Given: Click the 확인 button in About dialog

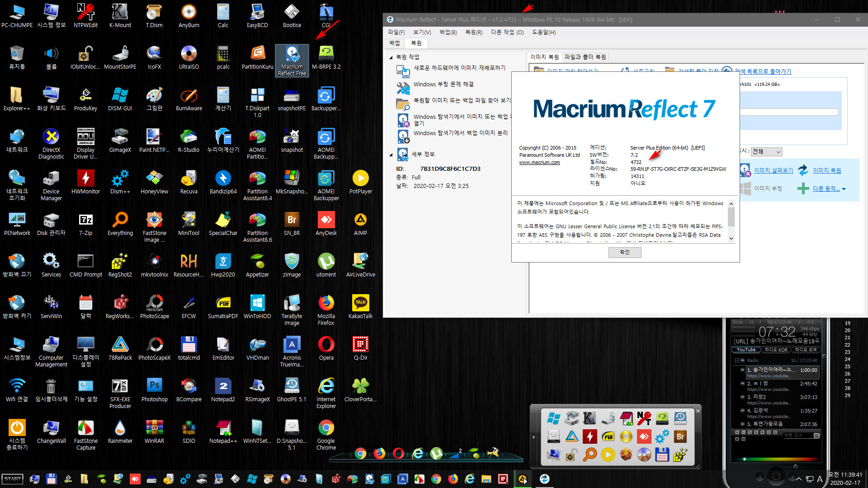Looking at the screenshot, I should coord(625,252).
